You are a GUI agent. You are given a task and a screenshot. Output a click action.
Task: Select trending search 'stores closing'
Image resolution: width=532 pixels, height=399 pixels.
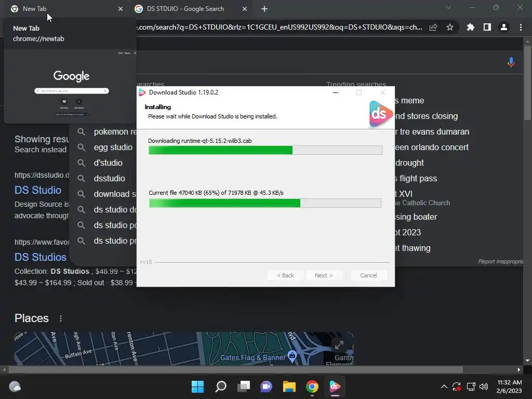[426, 116]
